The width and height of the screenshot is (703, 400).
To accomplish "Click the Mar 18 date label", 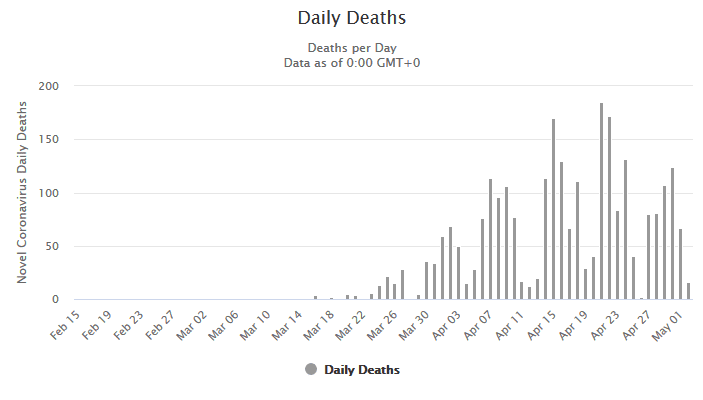I will point(316,325).
